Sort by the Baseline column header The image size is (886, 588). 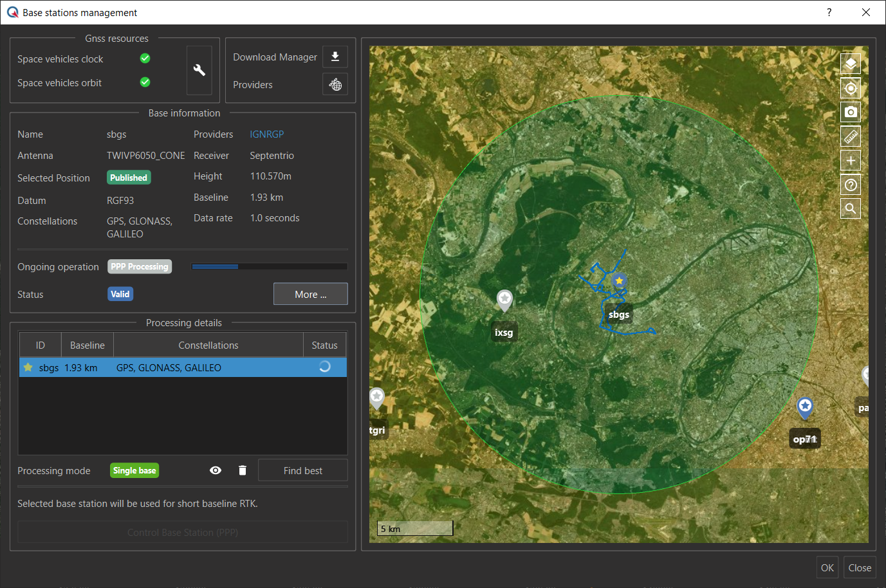click(87, 345)
